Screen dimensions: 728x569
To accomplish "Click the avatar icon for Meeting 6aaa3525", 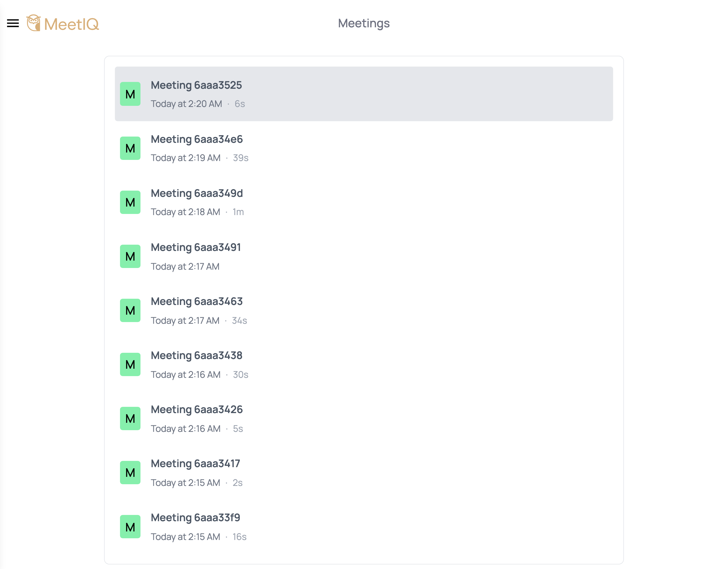I will click(130, 94).
